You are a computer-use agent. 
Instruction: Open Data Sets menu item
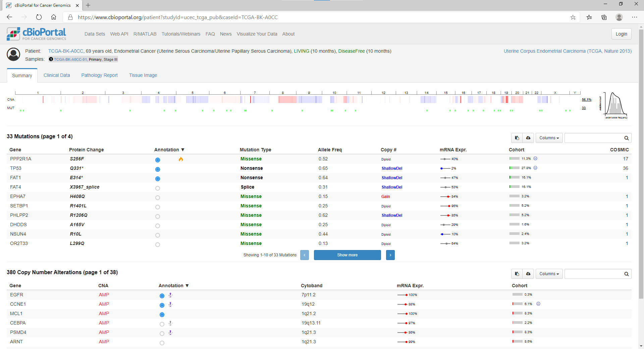point(95,34)
